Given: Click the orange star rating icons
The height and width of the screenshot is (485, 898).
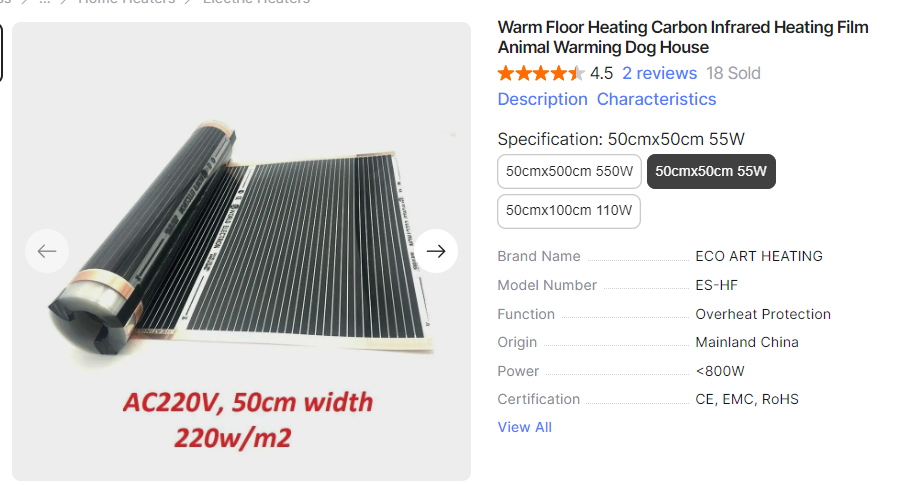Looking at the screenshot, I should (x=540, y=73).
